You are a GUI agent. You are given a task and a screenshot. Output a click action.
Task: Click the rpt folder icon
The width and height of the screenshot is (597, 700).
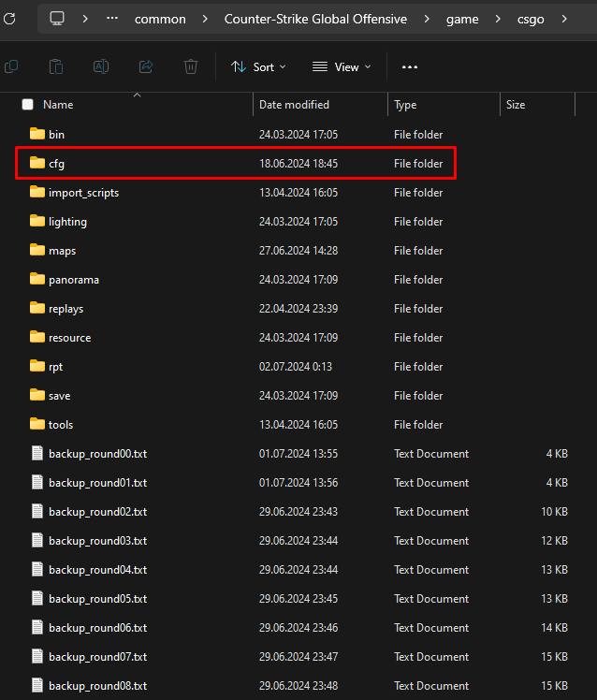(x=37, y=366)
